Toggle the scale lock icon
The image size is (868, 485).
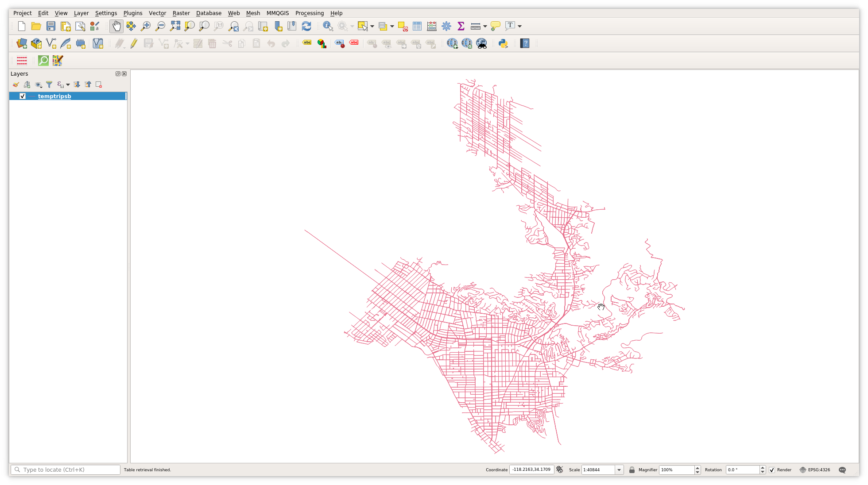point(632,470)
